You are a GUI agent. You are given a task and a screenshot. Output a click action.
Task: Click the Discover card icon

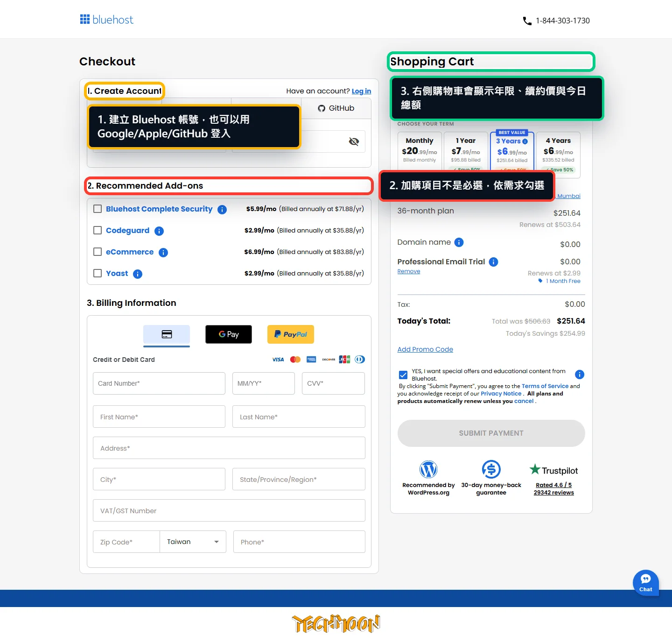[329, 360]
